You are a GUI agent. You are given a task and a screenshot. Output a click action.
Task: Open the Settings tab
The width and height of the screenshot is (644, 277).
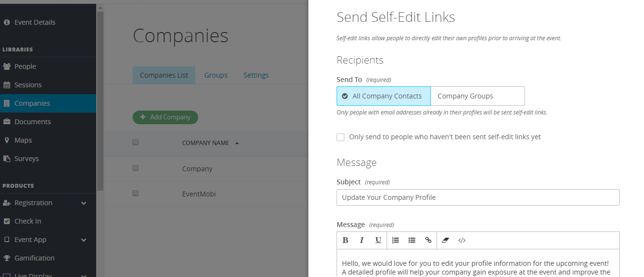(256, 75)
